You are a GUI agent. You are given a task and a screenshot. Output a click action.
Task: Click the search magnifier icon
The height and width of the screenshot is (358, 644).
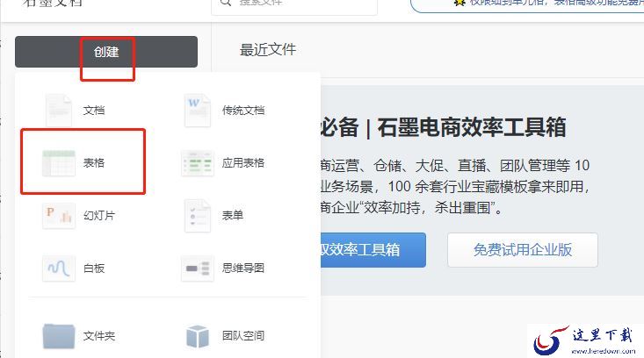(226, 3)
